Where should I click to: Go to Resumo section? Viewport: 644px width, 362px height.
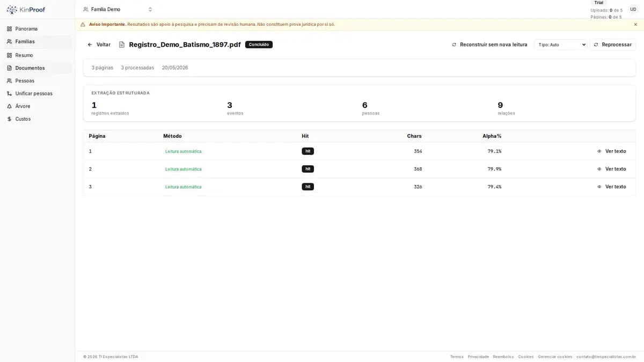click(38, 55)
